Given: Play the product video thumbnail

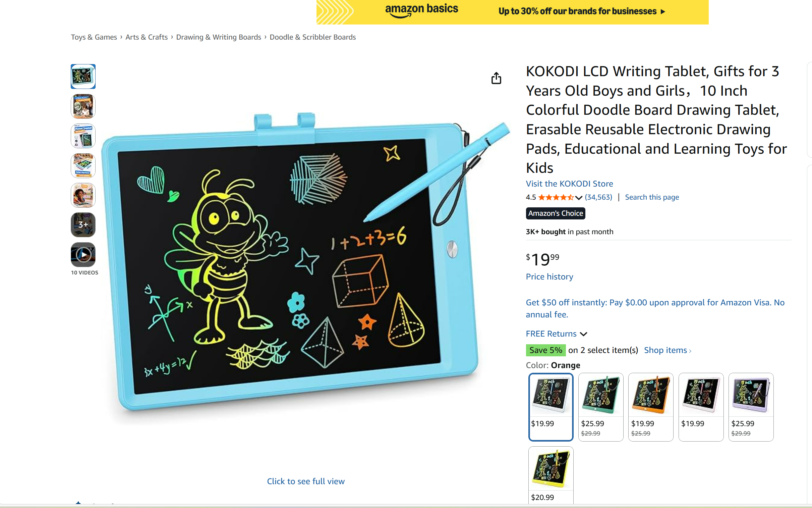Looking at the screenshot, I should coord(83,254).
